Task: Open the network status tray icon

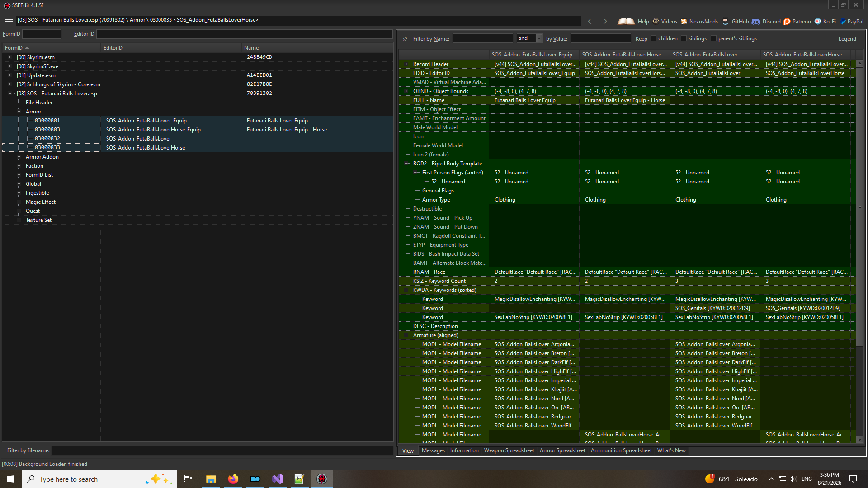Action: coord(782,479)
